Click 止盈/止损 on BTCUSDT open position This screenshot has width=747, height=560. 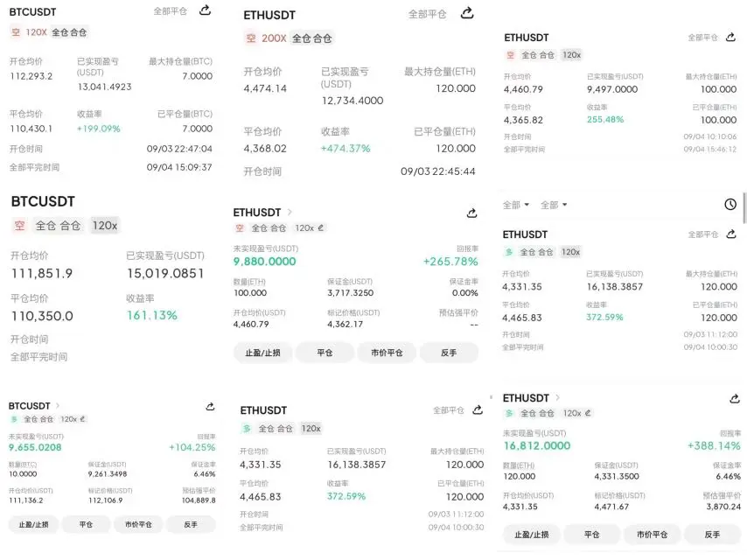[x=33, y=524]
